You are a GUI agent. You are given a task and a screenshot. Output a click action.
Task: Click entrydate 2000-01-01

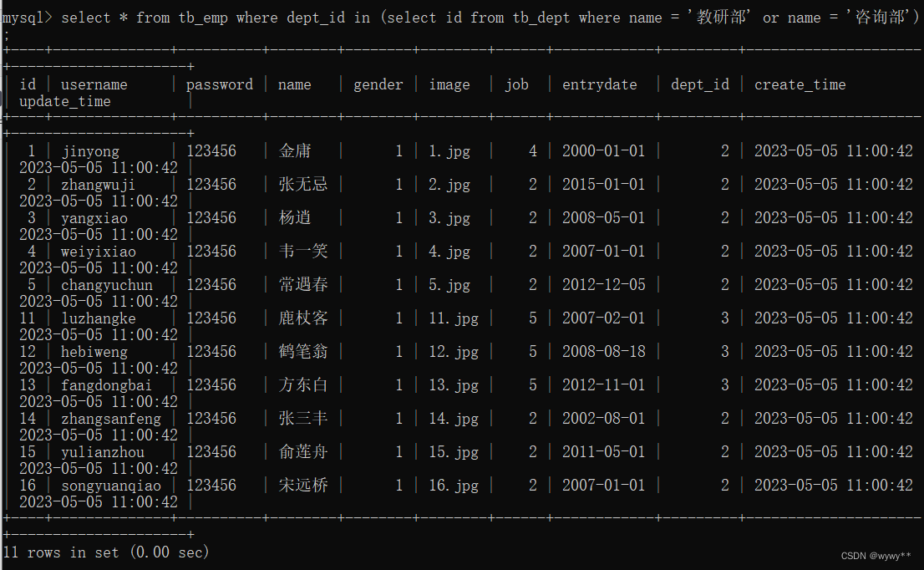coord(603,151)
